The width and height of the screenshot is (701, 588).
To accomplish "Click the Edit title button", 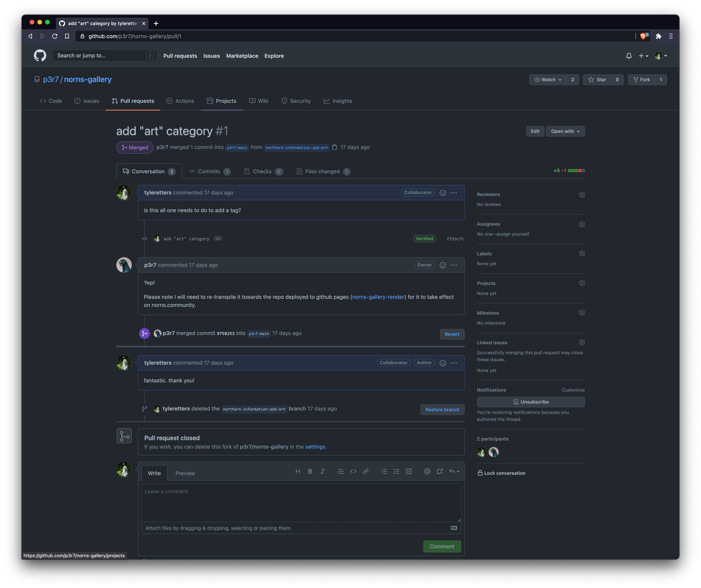I will click(535, 132).
